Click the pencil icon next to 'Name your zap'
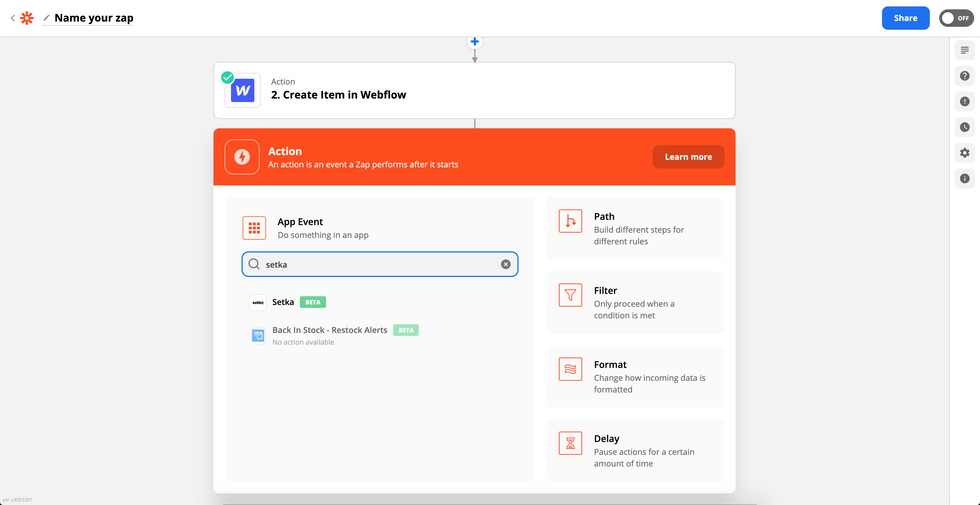The image size is (980, 505). click(46, 18)
